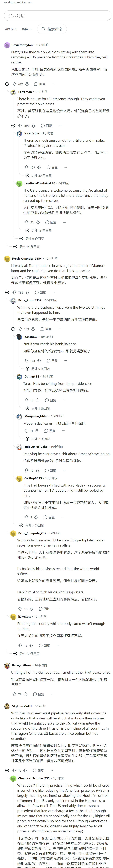Upvote isaacfisher's comment with 109 votes

click(x=26, y=167)
